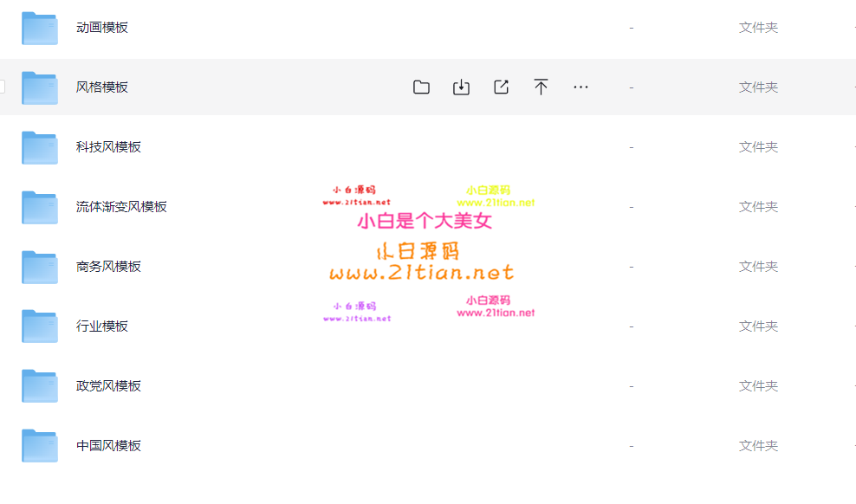
Task: Click the 动画模板 folder icon
Action: (40, 29)
